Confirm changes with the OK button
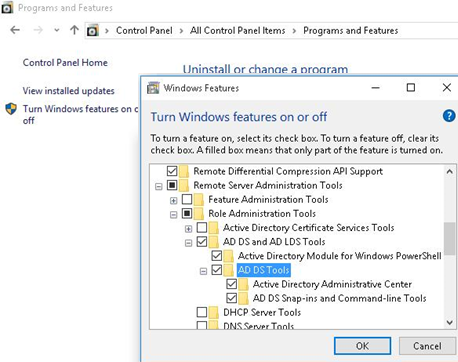The height and width of the screenshot is (362, 458). 362,346
